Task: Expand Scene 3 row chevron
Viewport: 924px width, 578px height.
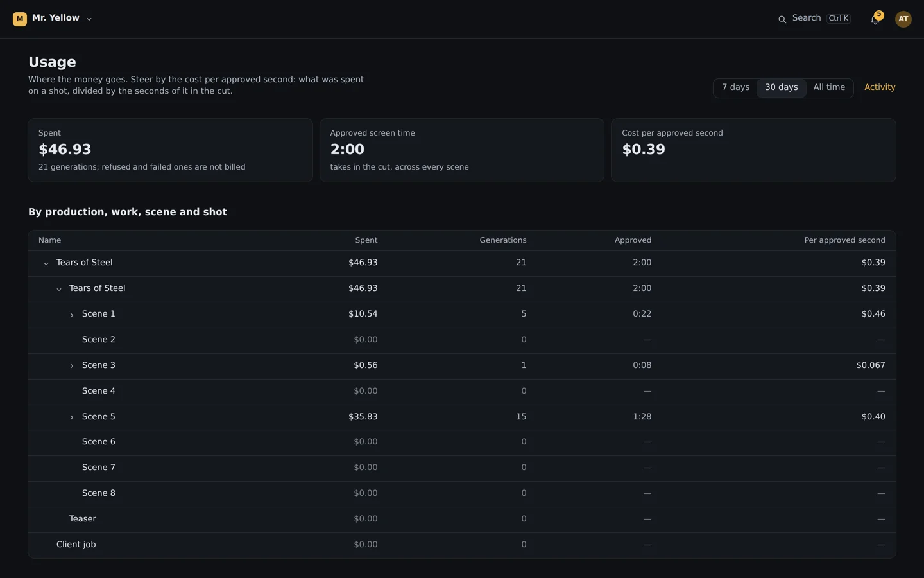Action: (x=72, y=366)
